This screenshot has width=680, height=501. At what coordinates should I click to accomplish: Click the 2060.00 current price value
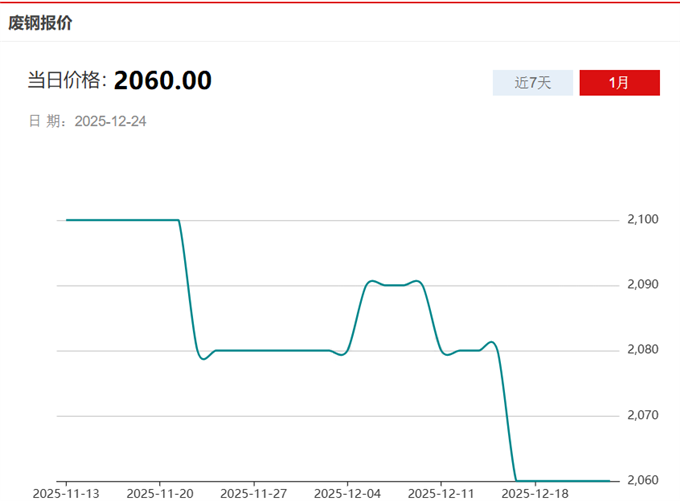tap(162, 81)
